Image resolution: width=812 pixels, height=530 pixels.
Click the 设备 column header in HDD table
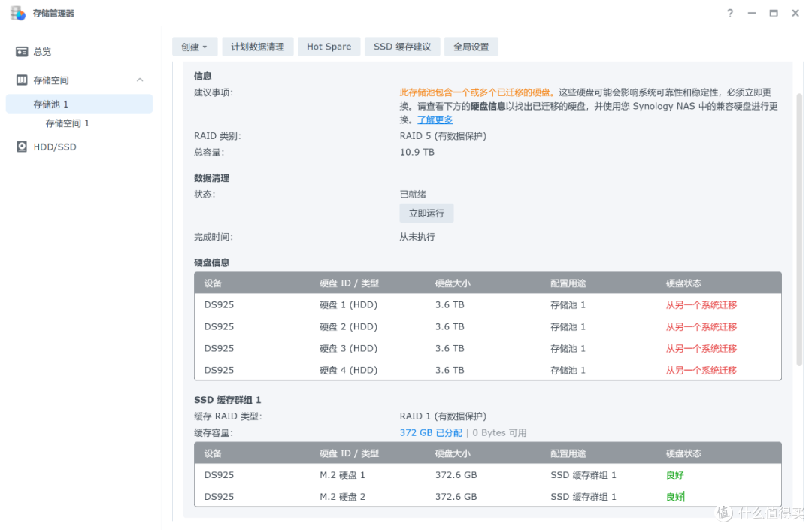click(213, 283)
